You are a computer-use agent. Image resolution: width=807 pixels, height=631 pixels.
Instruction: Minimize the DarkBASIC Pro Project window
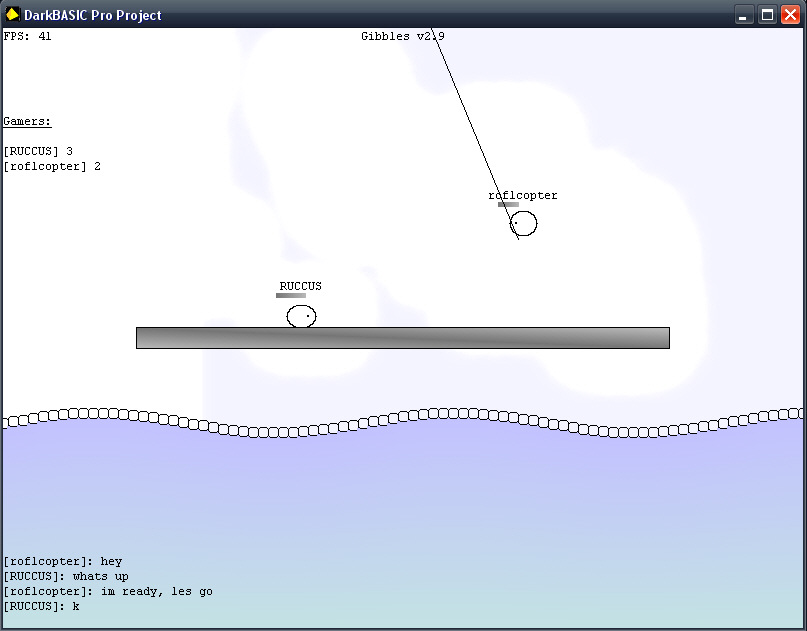click(744, 15)
